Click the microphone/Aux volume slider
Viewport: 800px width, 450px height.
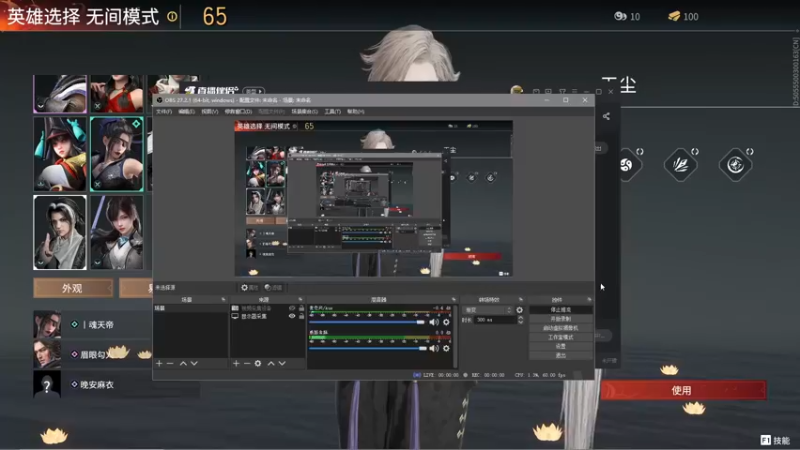tap(367, 322)
